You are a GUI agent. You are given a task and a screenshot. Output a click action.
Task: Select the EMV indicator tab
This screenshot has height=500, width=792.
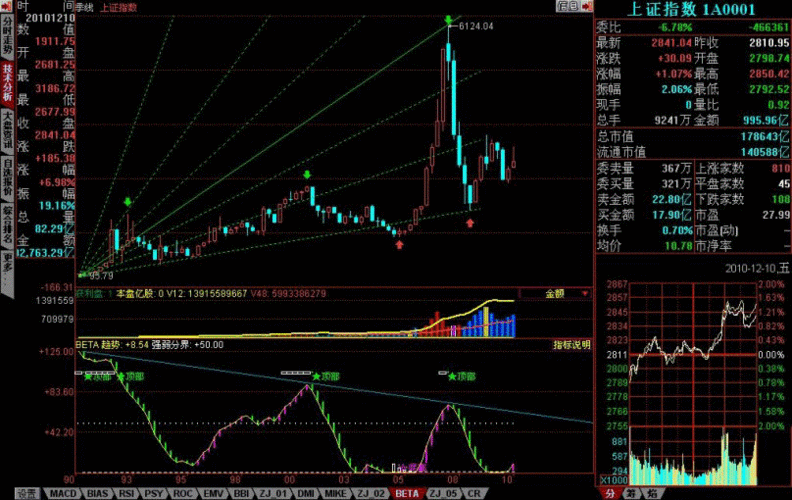[213, 493]
